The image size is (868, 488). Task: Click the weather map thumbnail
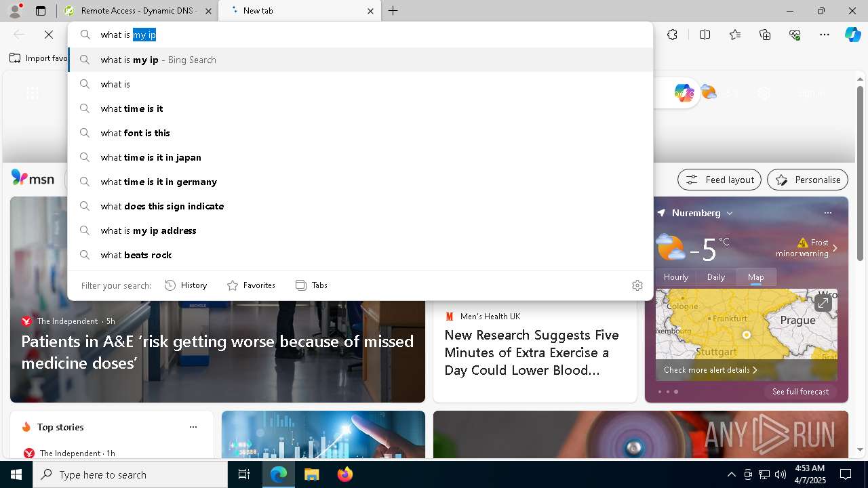[x=746, y=335]
